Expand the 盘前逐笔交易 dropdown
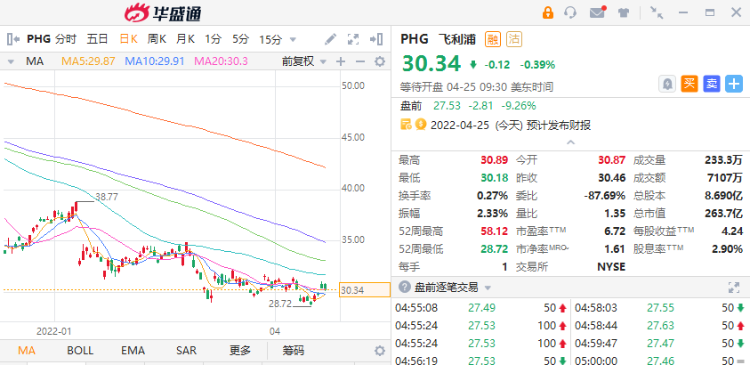This screenshot has height=365, width=750. [x=487, y=288]
